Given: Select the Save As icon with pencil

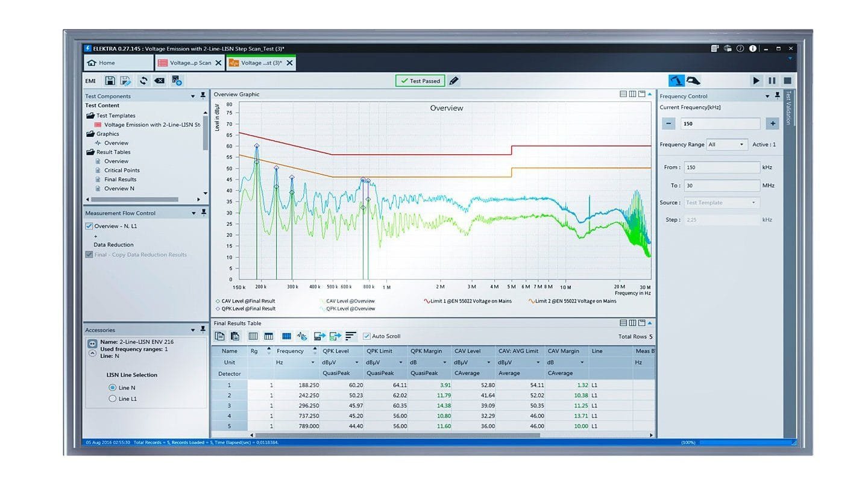Looking at the screenshot, I should pyautogui.click(x=126, y=80).
